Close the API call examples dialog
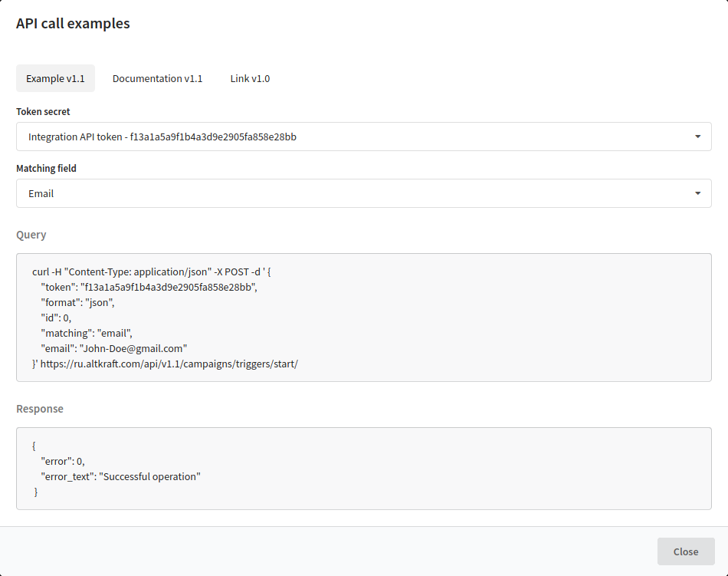 point(686,551)
